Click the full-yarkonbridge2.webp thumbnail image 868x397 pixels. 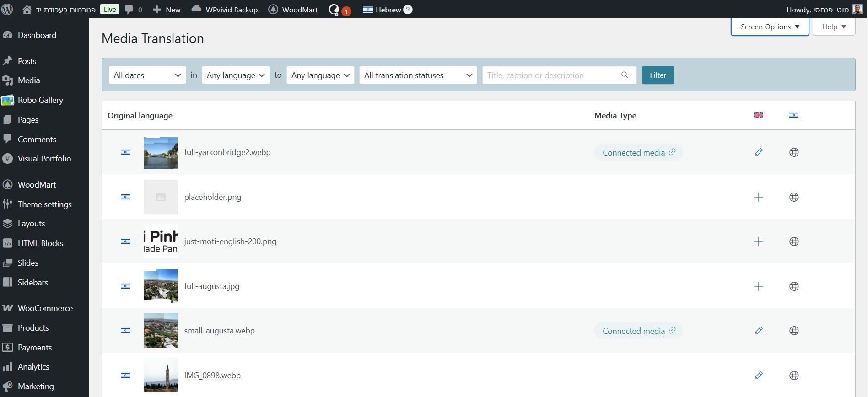tap(161, 153)
